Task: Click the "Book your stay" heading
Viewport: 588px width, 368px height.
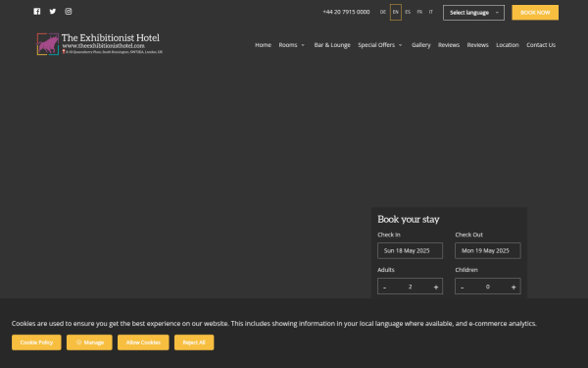Action: (x=409, y=219)
